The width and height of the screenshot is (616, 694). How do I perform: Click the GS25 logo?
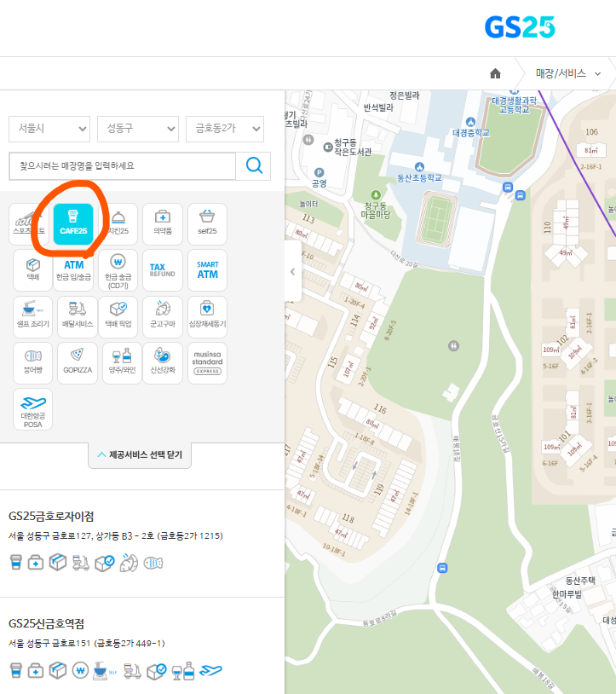pos(520,27)
